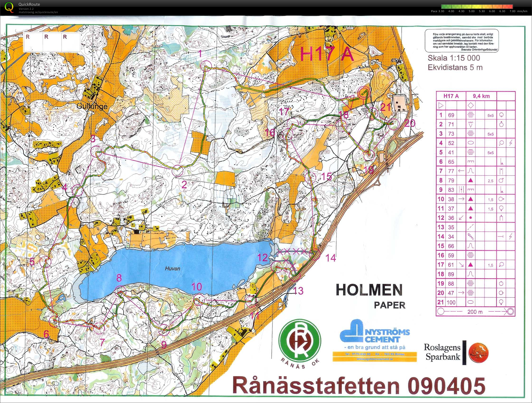Select control circle 4 on the map
Screen dimensions: 532x403
pyautogui.click(x=78, y=190)
